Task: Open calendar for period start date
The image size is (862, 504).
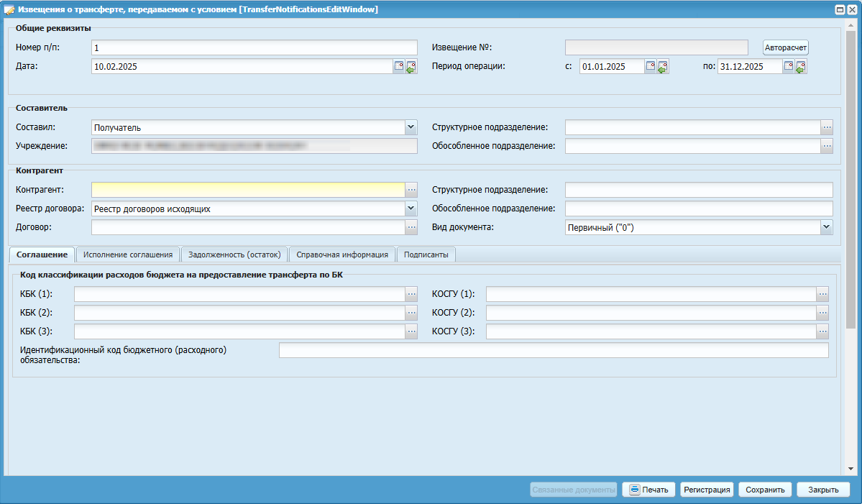Action: click(650, 66)
